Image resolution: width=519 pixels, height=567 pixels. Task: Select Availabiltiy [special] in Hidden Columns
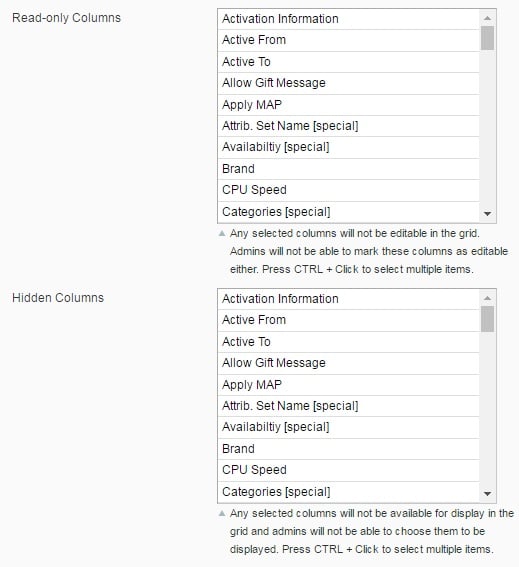click(349, 427)
